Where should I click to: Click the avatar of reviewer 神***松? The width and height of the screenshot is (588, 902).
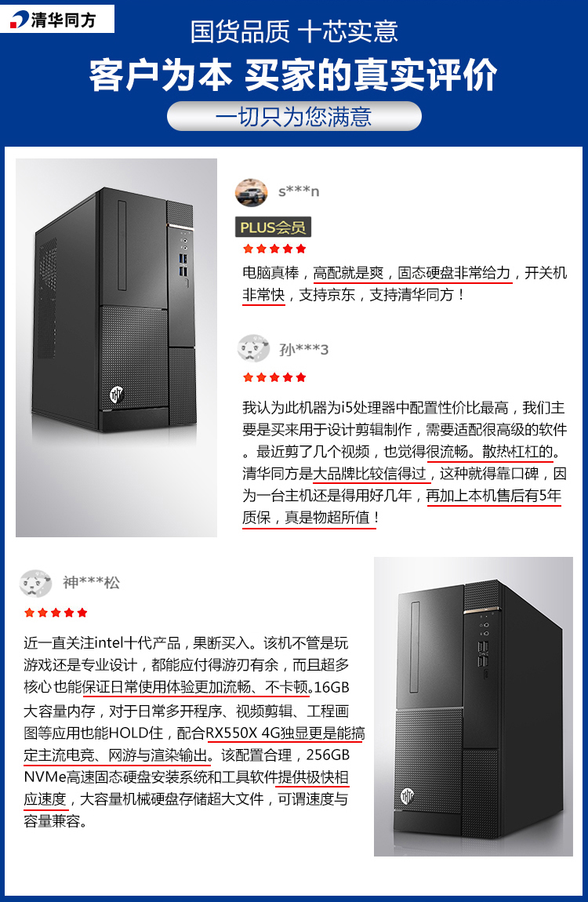(x=35, y=583)
